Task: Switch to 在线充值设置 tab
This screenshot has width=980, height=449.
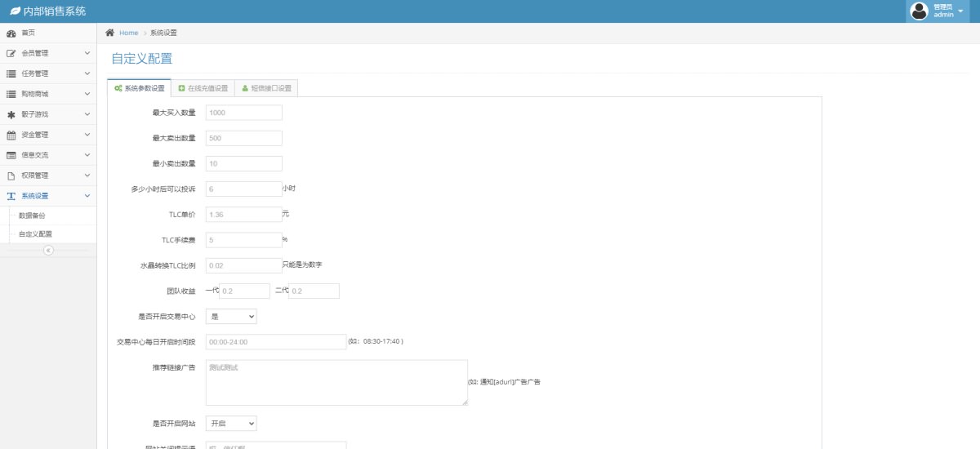Action: [203, 88]
